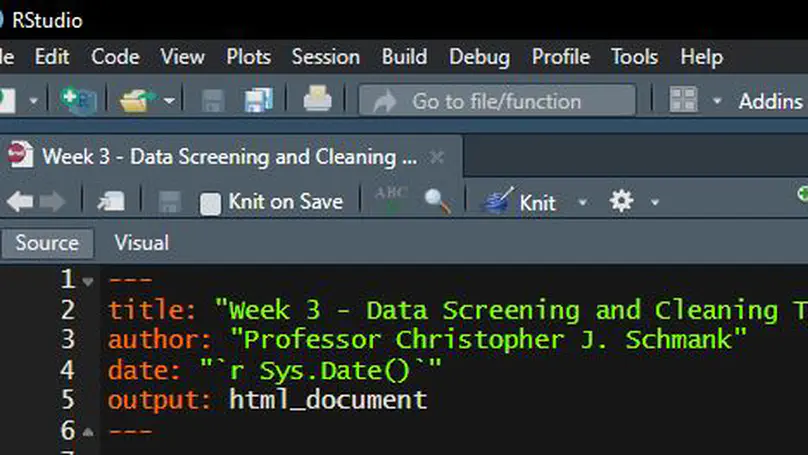This screenshot has width=808, height=455.
Task: Click the Go to file/function field
Action: point(496,101)
